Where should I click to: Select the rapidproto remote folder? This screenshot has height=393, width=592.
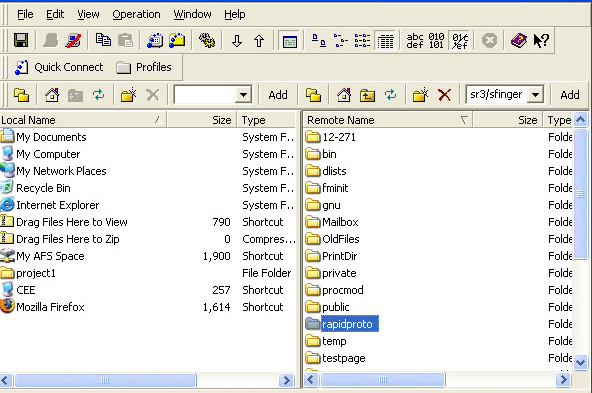tap(342, 324)
